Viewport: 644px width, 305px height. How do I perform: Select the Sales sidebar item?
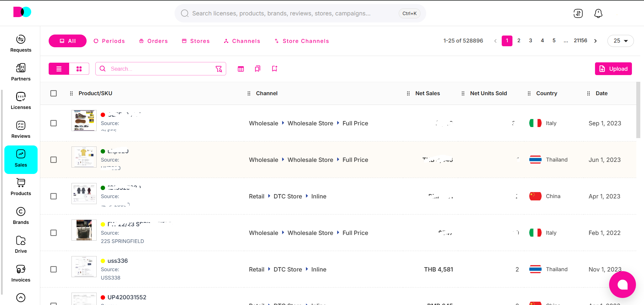[x=21, y=160]
